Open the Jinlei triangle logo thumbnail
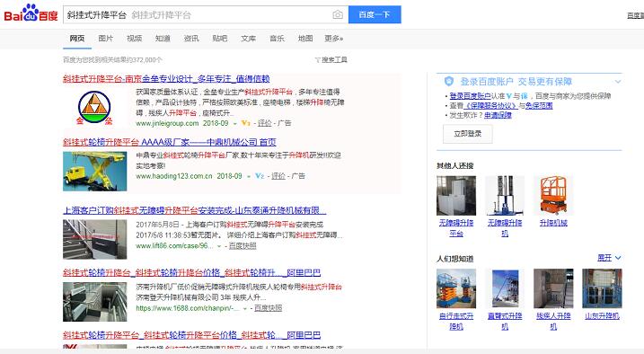This screenshot has height=354, width=644. [x=94, y=107]
